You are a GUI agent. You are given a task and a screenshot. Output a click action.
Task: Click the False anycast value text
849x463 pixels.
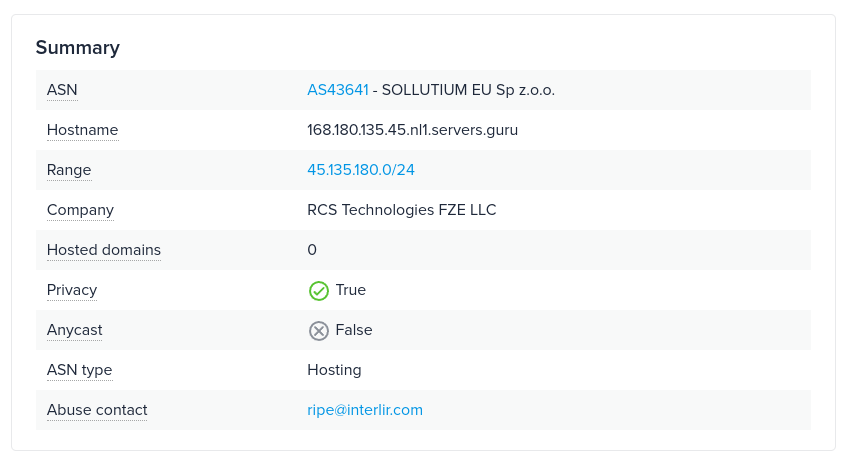coord(354,330)
